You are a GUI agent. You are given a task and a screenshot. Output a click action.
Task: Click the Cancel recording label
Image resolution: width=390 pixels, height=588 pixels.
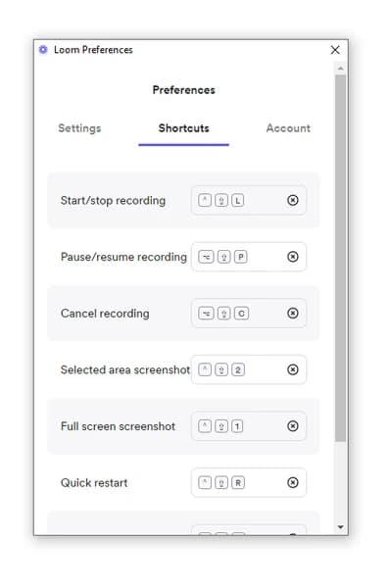(105, 314)
